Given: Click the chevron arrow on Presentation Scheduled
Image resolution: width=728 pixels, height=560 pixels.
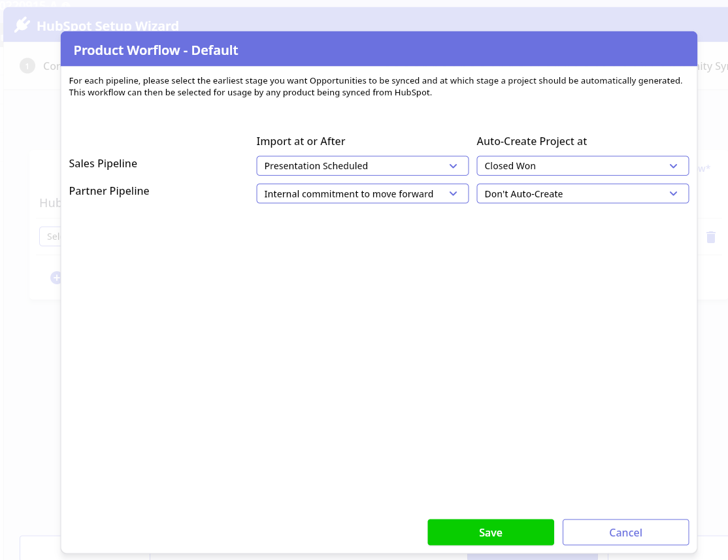Looking at the screenshot, I should (454, 166).
